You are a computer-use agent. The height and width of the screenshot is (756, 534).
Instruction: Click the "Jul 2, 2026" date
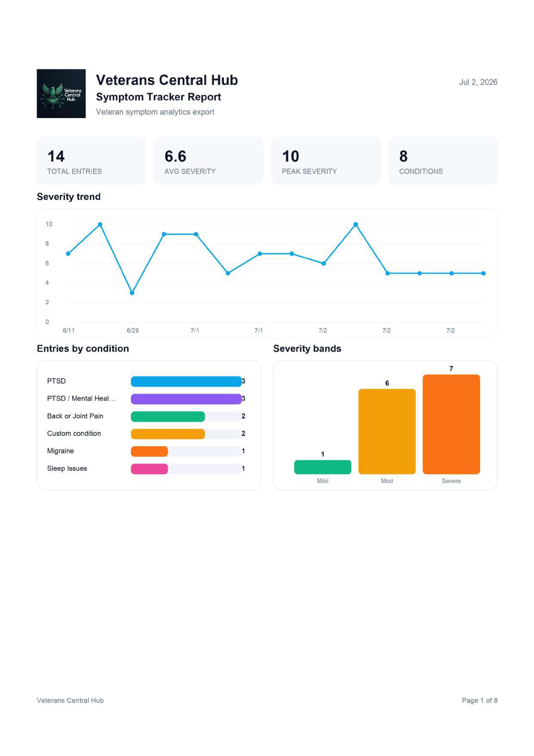pos(478,82)
